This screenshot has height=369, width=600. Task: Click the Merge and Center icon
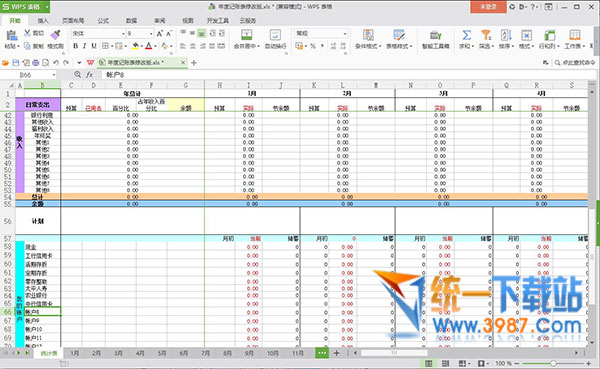click(x=247, y=35)
